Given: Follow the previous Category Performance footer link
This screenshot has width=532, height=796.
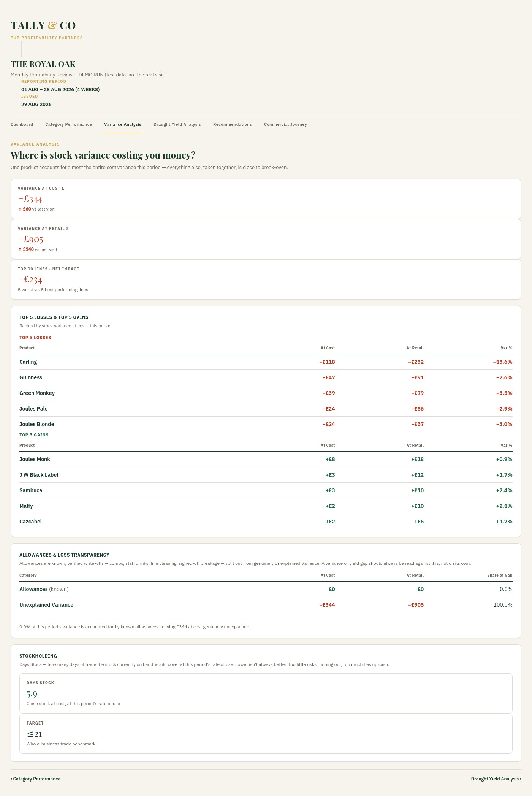Looking at the screenshot, I should [x=36, y=779].
